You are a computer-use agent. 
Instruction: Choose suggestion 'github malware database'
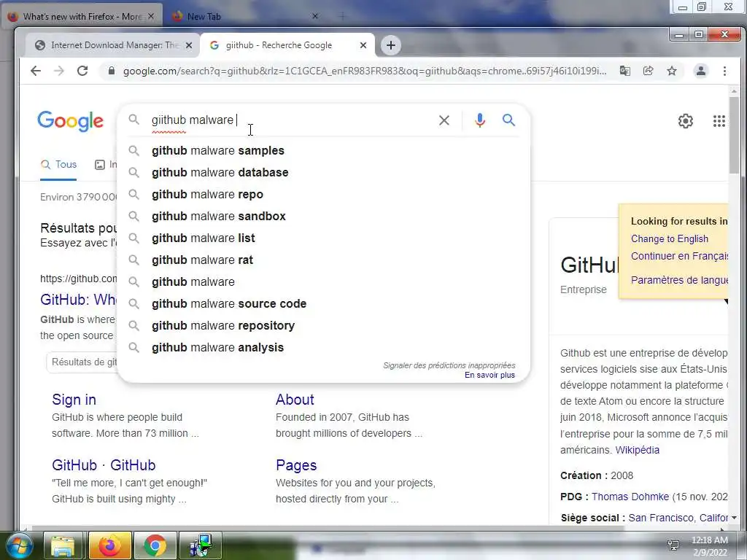[323, 172]
